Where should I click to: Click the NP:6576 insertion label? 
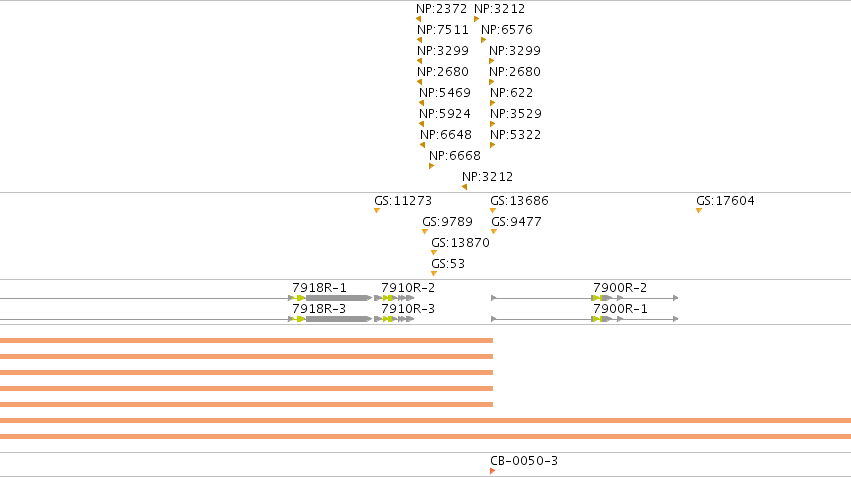point(507,30)
